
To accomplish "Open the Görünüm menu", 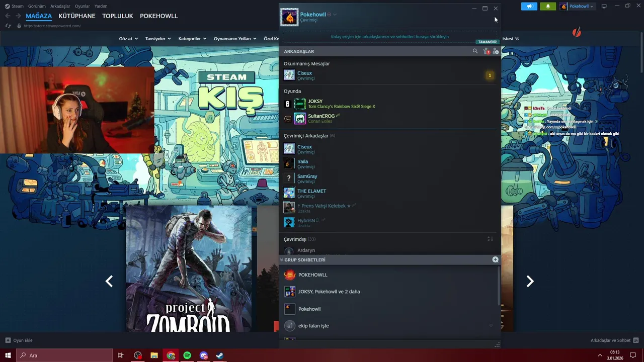I will (37, 6).
